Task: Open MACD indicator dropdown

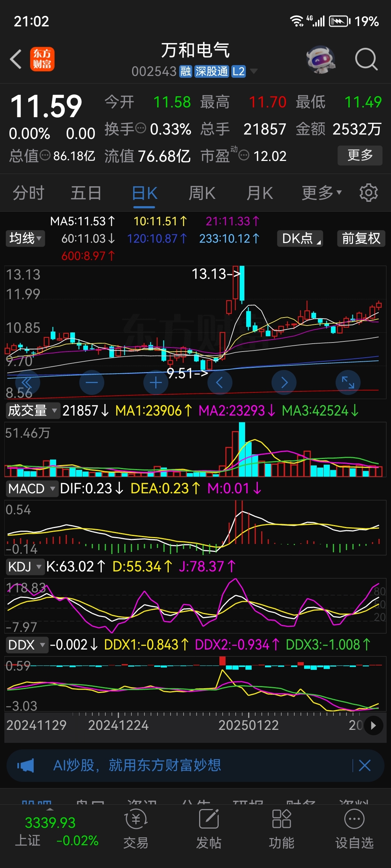Action: tap(32, 489)
